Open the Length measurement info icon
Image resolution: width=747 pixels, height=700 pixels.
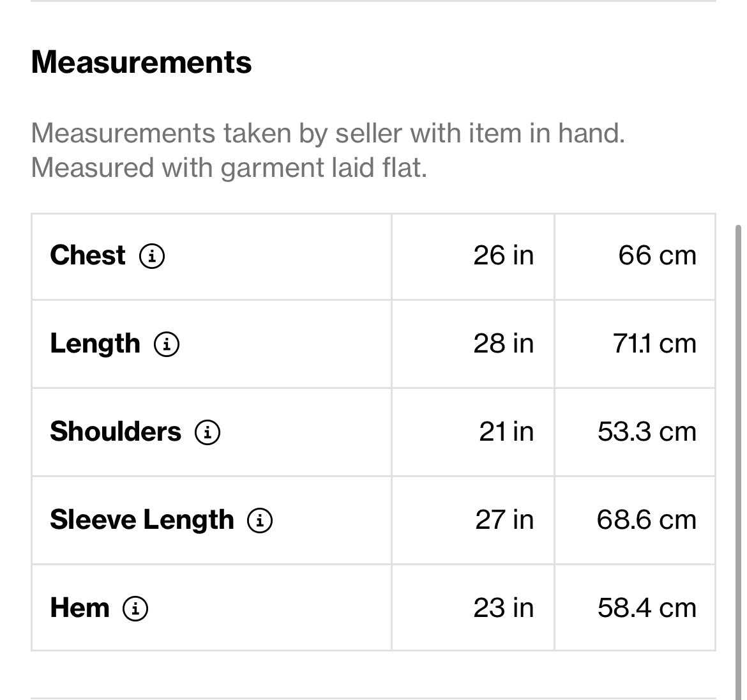(167, 344)
